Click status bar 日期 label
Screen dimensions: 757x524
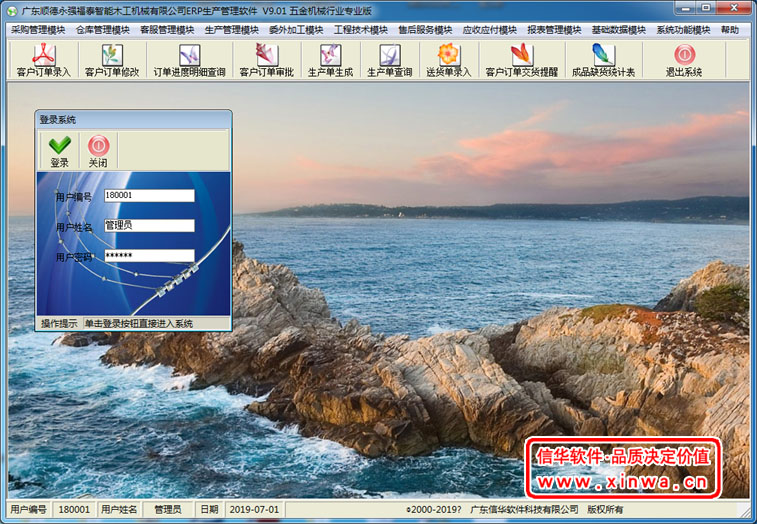pos(210,510)
